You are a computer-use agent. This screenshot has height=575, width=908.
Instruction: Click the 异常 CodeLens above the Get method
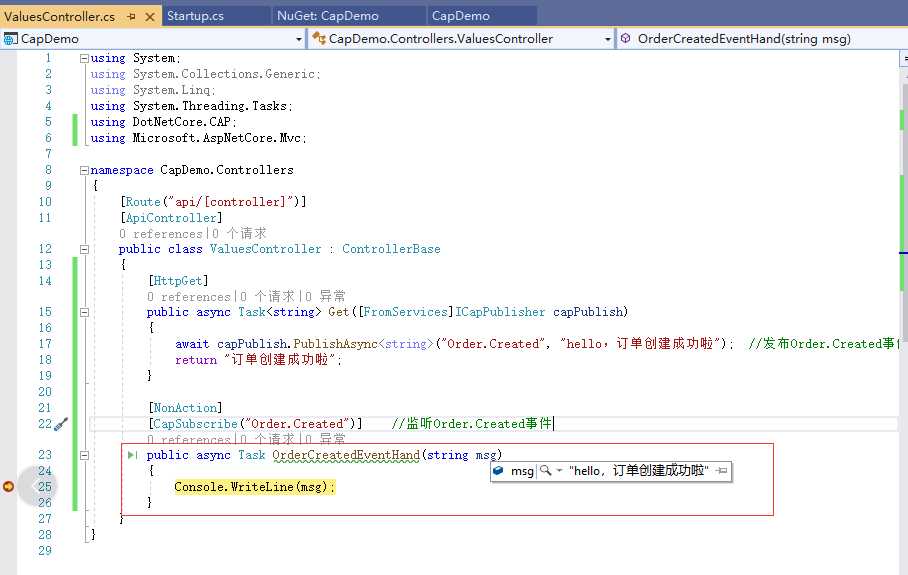click(325, 296)
